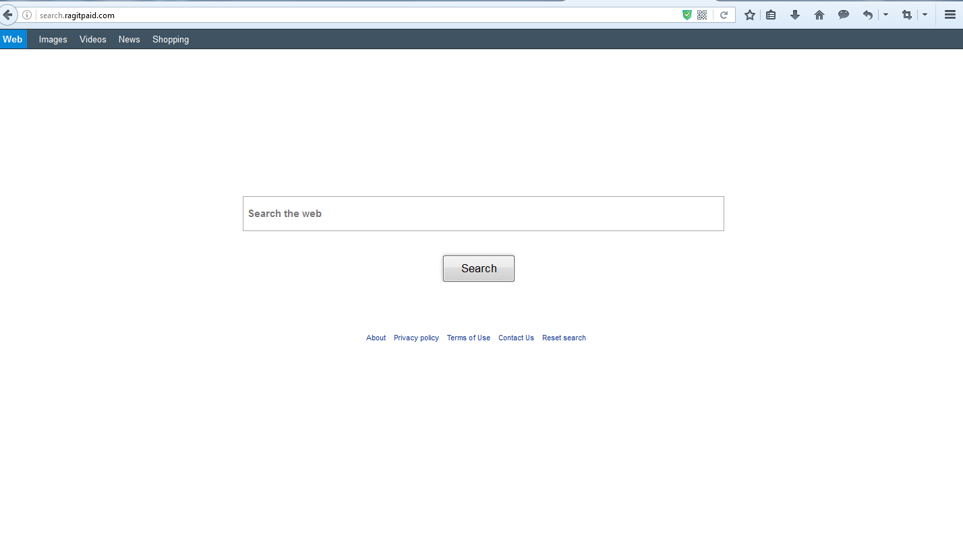Click the chat bubble toolbar icon
Viewport: 963px width, 560px height.
click(844, 15)
